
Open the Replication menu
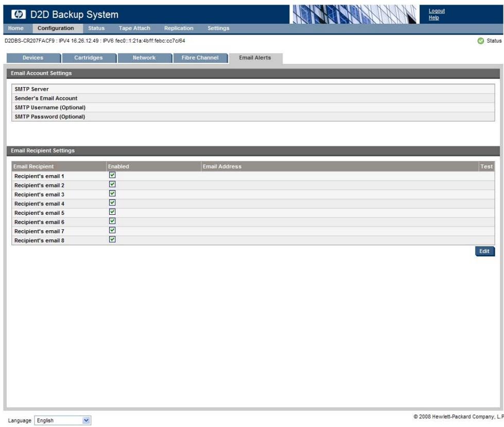[x=179, y=28]
